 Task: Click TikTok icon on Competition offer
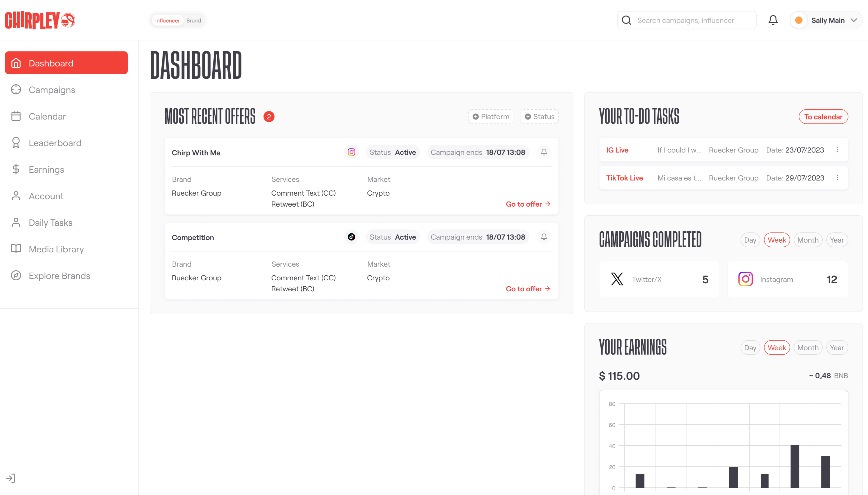[x=351, y=237]
